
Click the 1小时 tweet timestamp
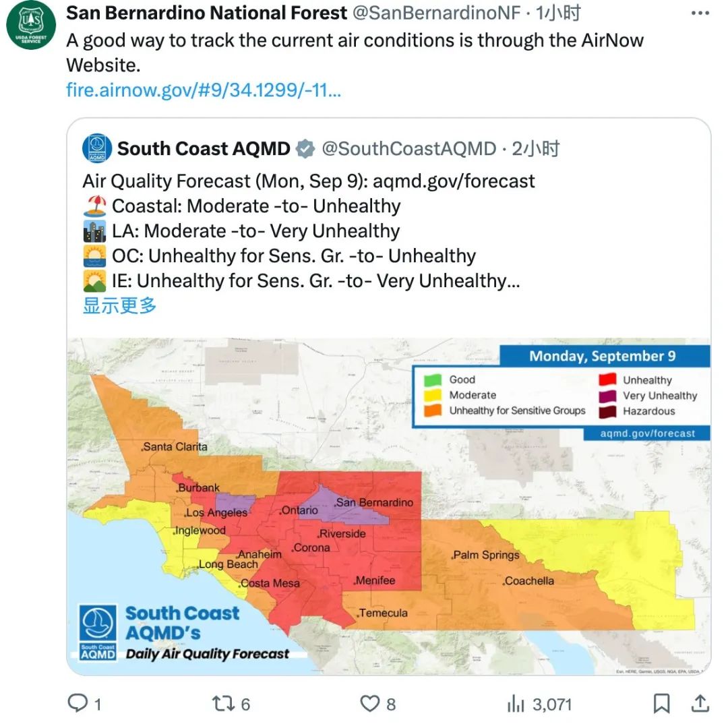[558, 13]
